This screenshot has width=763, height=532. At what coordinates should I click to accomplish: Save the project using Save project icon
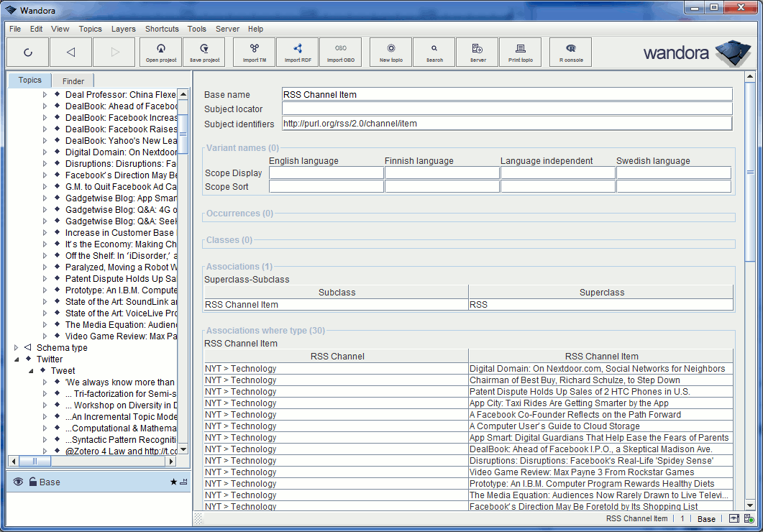[204, 52]
